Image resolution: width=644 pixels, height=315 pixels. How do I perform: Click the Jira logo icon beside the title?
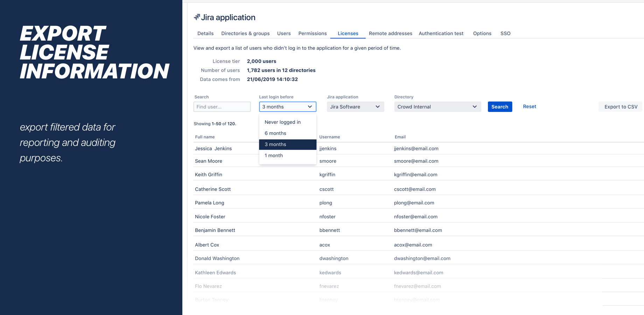pos(197,17)
